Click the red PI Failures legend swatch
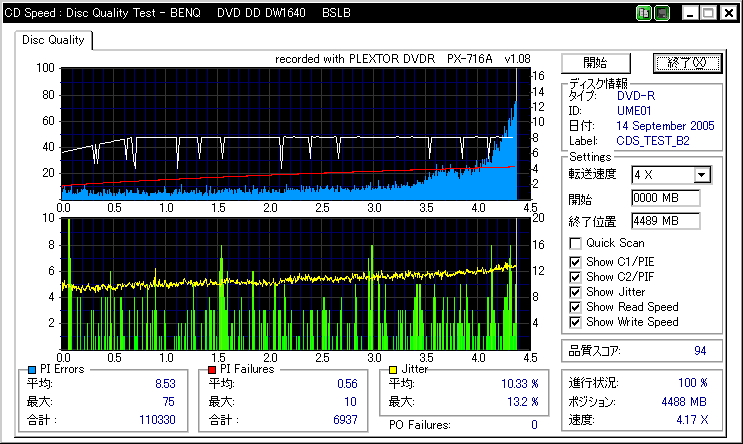Viewport: 743px width, 444px height. [212, 370]
